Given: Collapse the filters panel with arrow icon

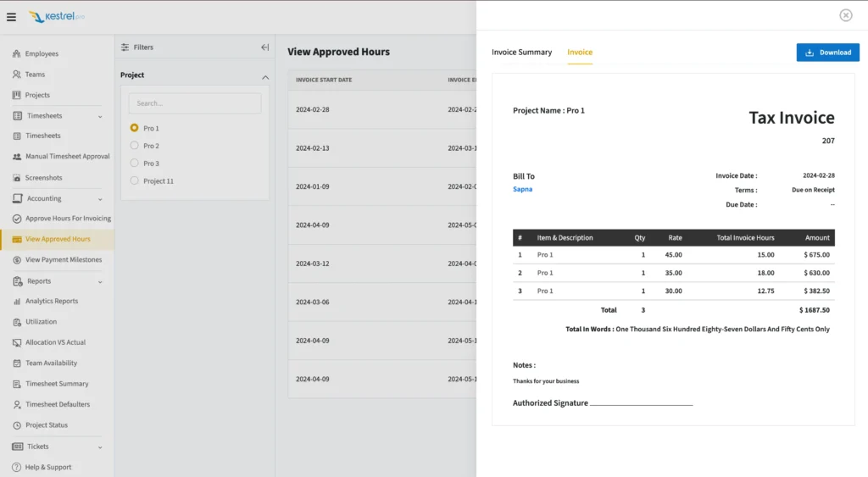Looking at the screenshot, I should tap(265, 47).
